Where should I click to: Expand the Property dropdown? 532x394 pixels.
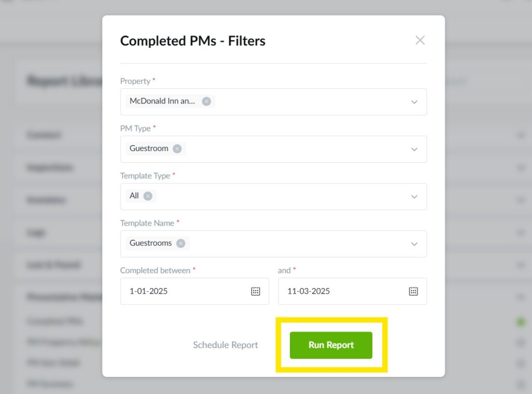coord(414,102)
